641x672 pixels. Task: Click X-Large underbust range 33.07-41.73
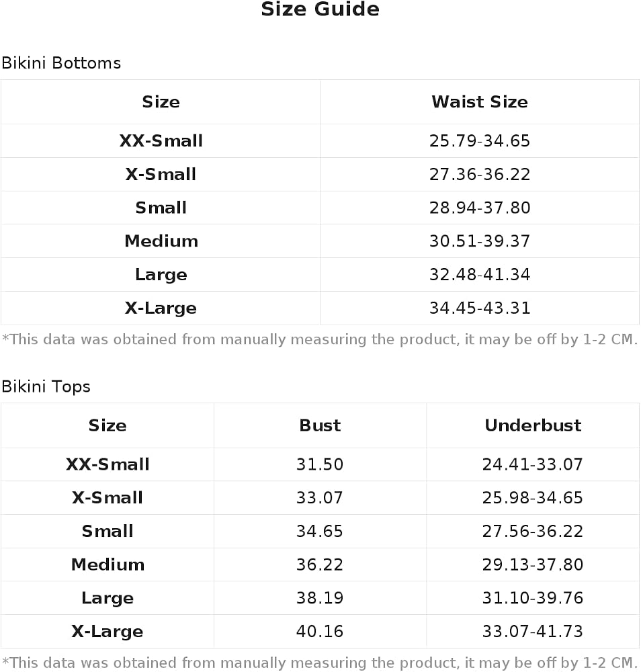tap(533, 632)
